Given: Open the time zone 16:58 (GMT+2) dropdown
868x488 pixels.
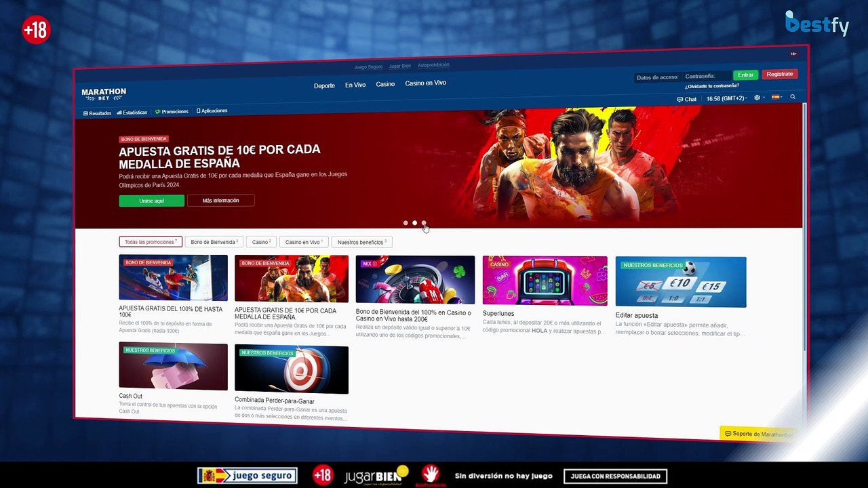Looking at the screenshot, I should pos(726,98).
